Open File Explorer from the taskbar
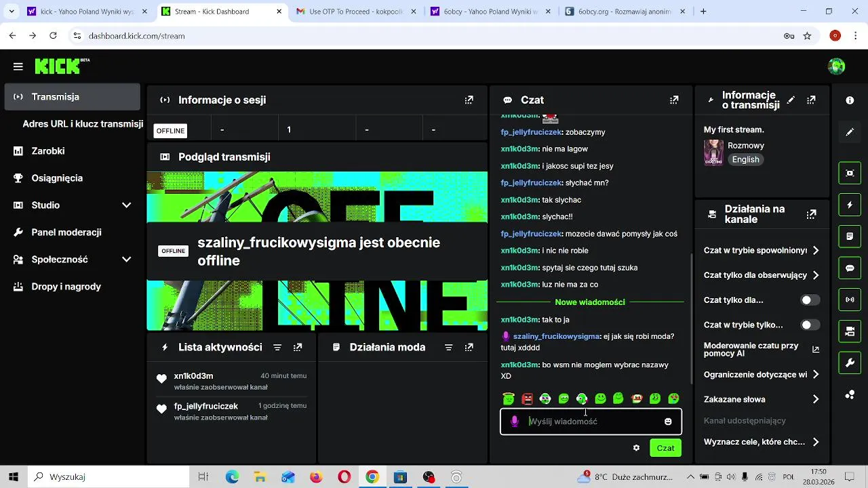Screen dimensions: 868x488 pyautogui.click(x=260, y=477)
